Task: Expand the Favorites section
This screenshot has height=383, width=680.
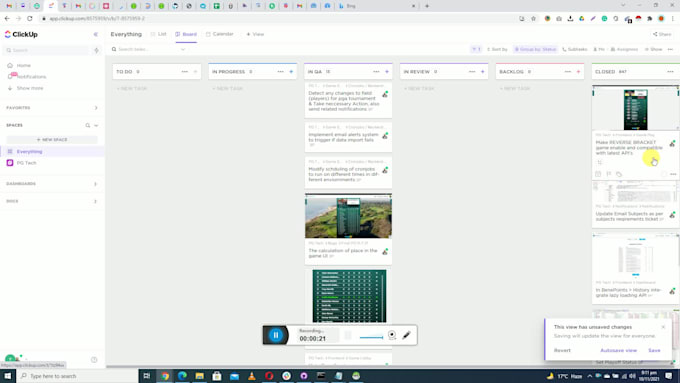Action: click(x=96, y=108)
